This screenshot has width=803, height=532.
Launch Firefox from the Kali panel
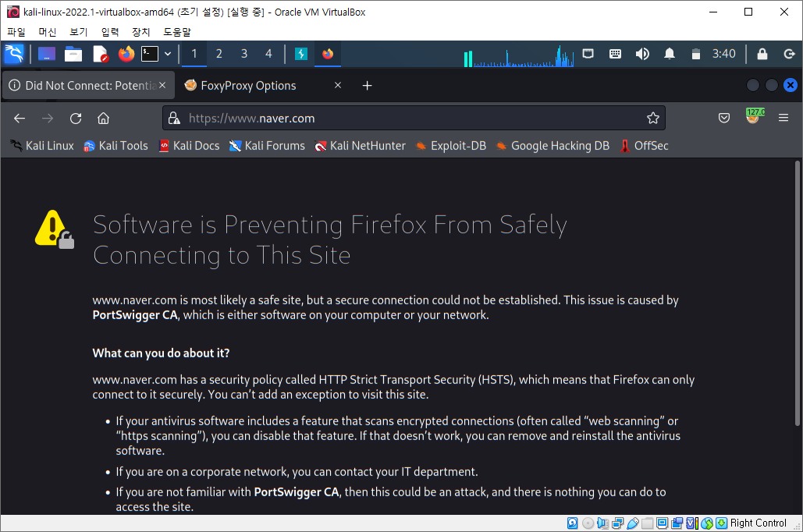pyautogui.click(x=126, y=54)
